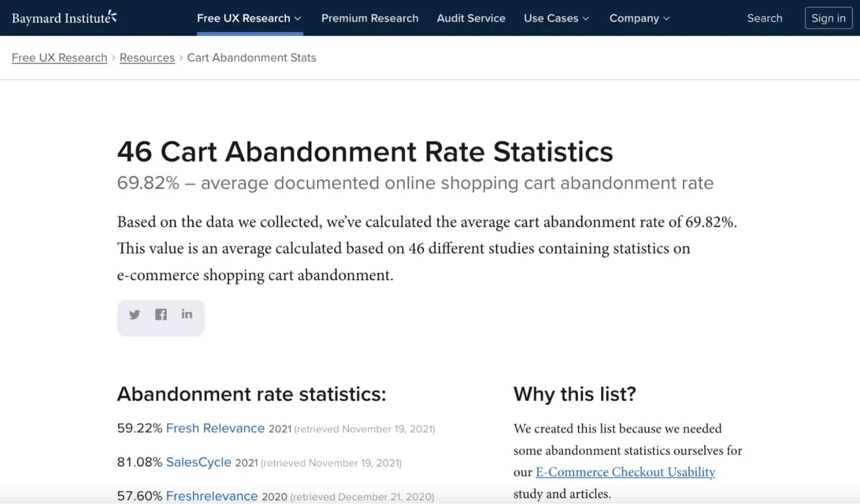Click the Baymard Institute logo
This screenshot has height=504, width=860.
64,18
